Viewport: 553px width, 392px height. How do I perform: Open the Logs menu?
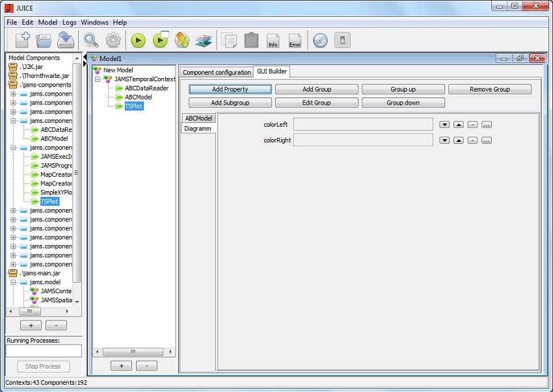coord(70,22)
